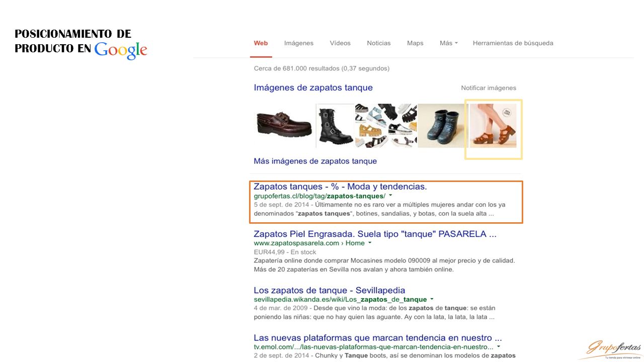This screenshot has height=362, width=644.
Task: Open the black buckled boot thumbnail
Action: pos(335,126)
